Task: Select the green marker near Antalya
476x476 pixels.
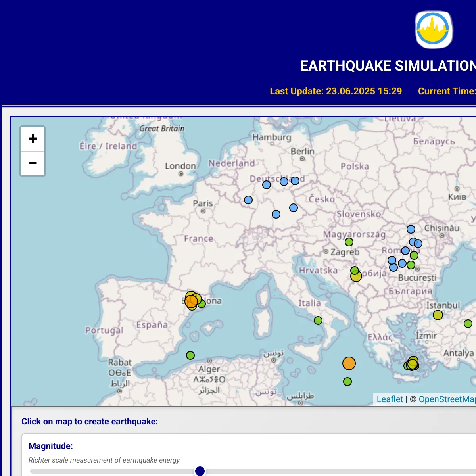Action: coord(468,324)
